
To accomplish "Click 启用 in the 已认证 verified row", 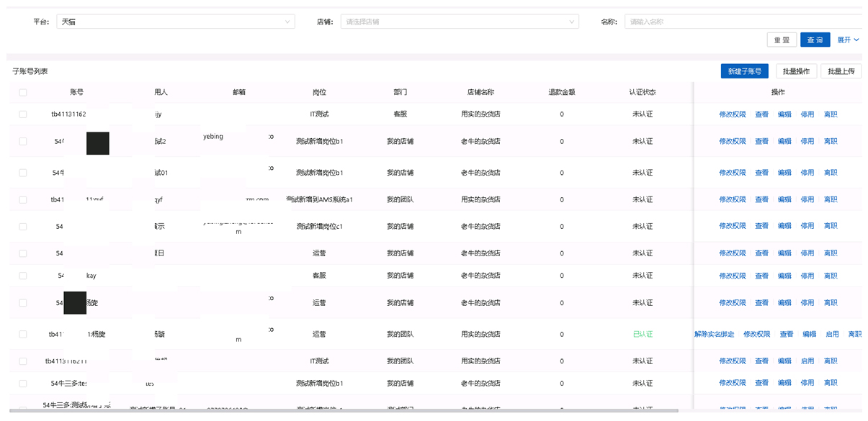I will click(x=832, y=335).
